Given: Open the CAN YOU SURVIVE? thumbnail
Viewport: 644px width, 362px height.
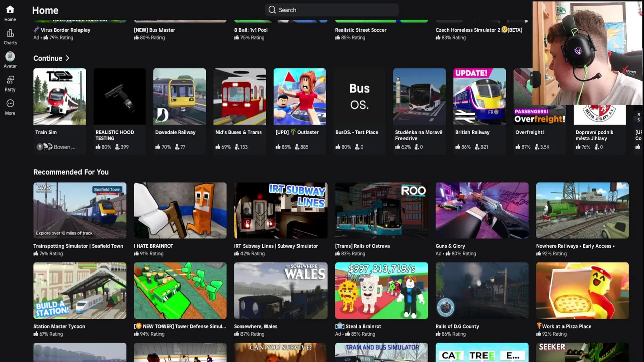Looking at the screenshot, I should (281, 352).
